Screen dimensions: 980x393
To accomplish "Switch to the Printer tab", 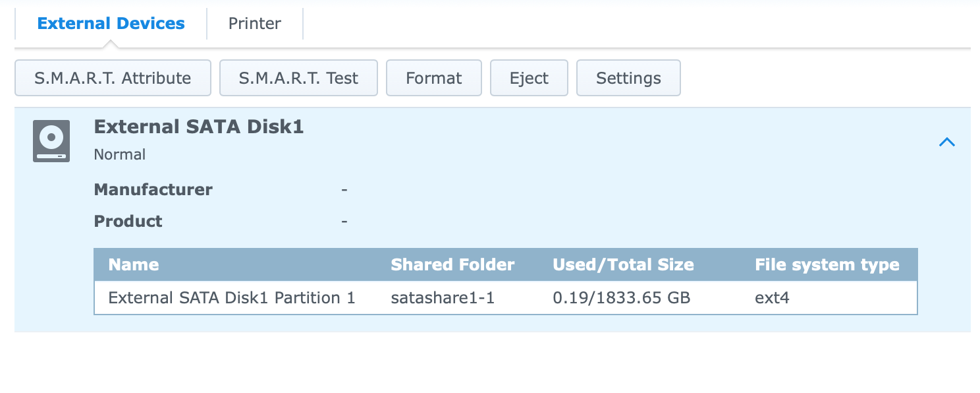I will (255, 24).
